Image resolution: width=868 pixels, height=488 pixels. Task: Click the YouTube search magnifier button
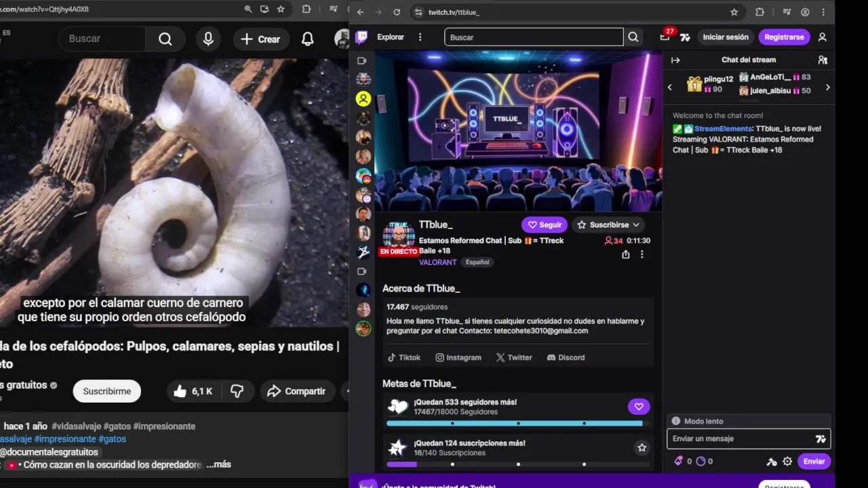pos(165,39)
